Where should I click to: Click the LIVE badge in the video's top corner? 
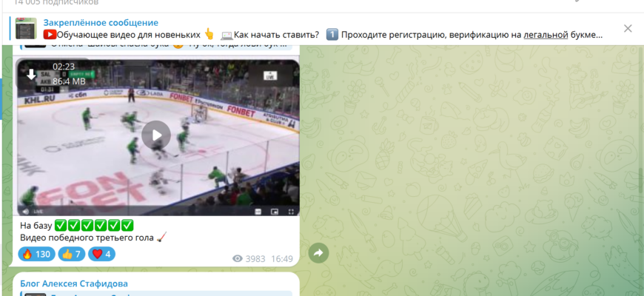coord(270,75)
